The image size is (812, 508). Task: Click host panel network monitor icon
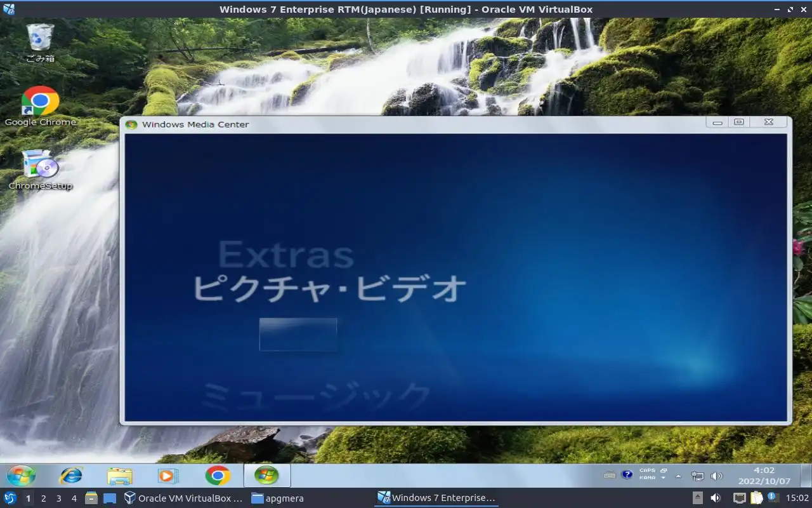[740, 498]
